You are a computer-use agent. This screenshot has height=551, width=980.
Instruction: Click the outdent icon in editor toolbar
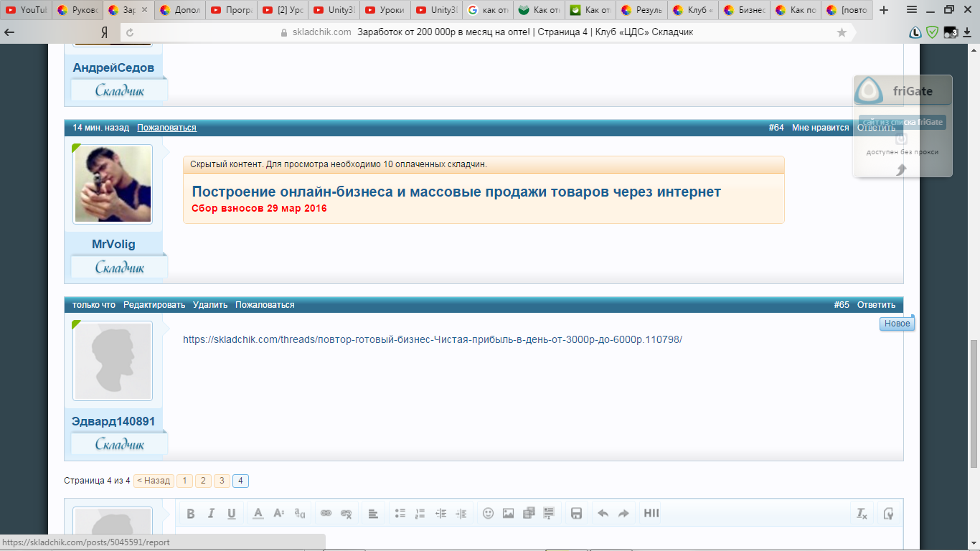click(x=441, y=513)
